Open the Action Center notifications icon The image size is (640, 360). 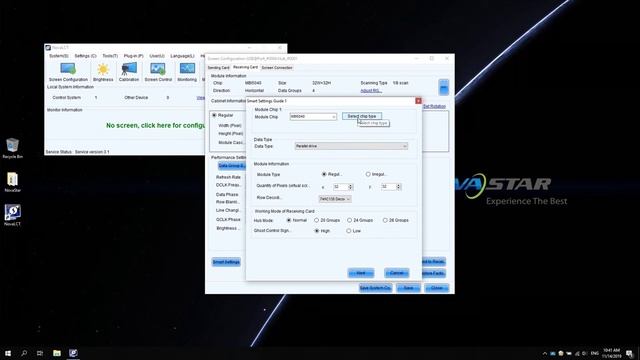[x=630, y=353]
